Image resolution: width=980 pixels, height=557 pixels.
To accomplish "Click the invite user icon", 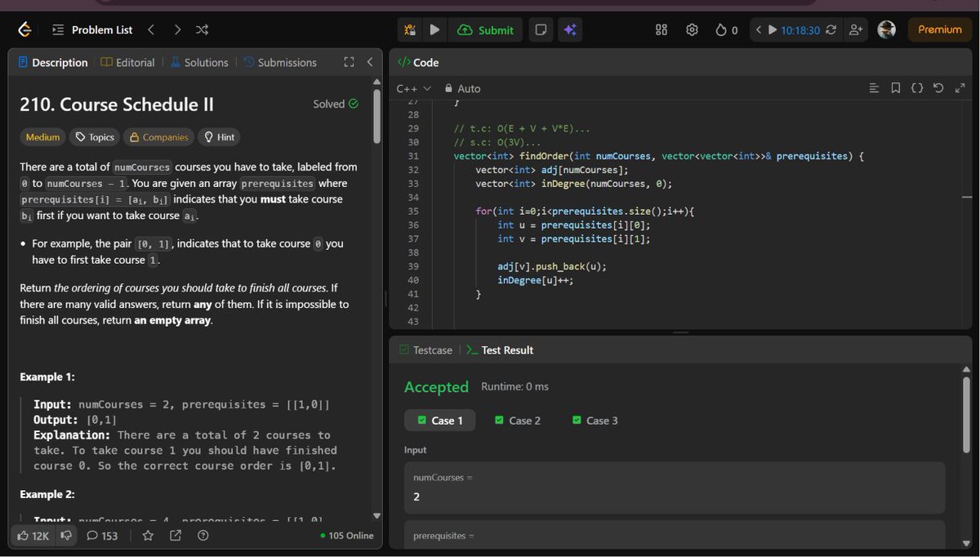I will coord(856,30).
